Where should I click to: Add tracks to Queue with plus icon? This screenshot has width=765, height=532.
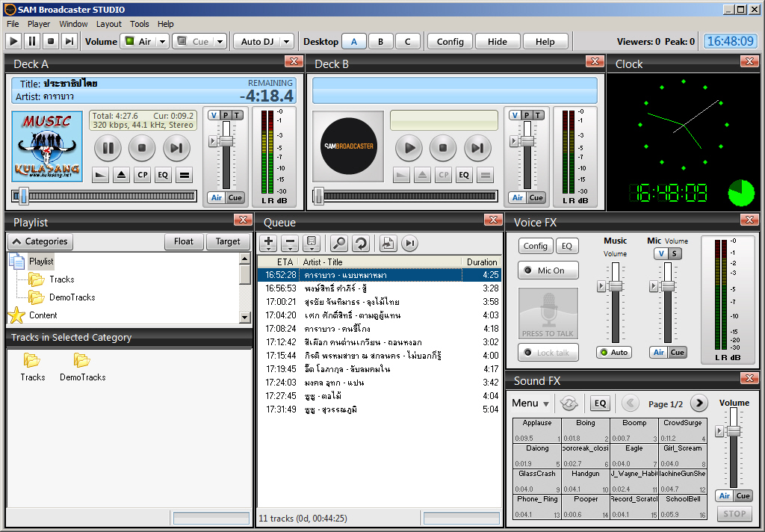(268, 243)
